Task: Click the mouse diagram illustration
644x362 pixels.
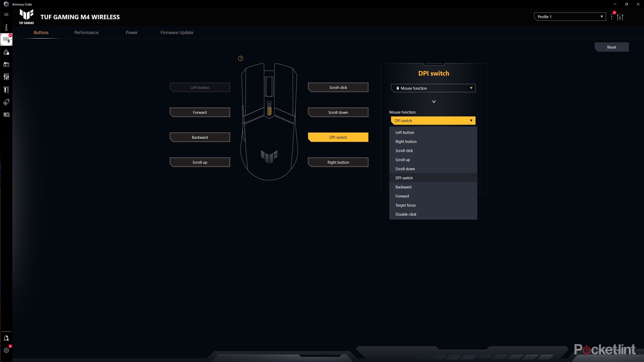Action: pyautogui.click(x=269, y=122)
